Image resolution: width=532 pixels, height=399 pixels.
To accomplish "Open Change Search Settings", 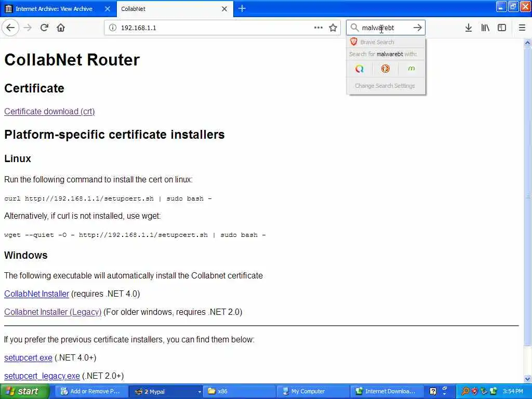I will [x=385, y=86].
